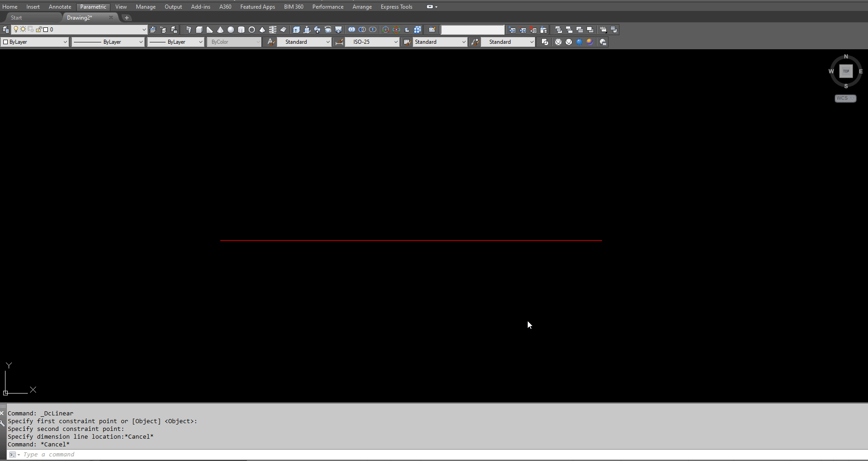The image size is (868, 461).
Task: Activate the Extrude tool
Action: pyautogui.click(x=296, y=30)
